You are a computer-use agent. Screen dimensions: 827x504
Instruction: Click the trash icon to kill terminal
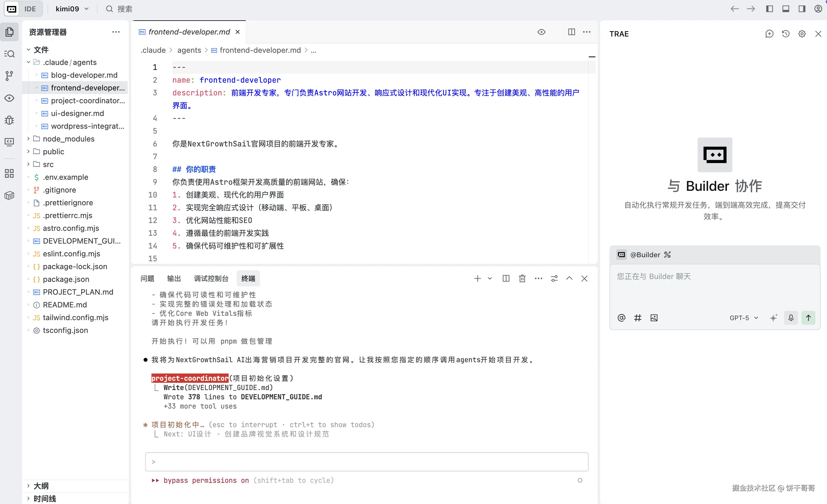(x=522, y=278)
